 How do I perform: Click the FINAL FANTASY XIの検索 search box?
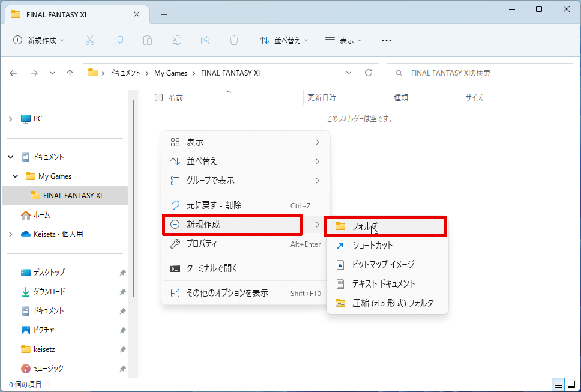[480, 73]
